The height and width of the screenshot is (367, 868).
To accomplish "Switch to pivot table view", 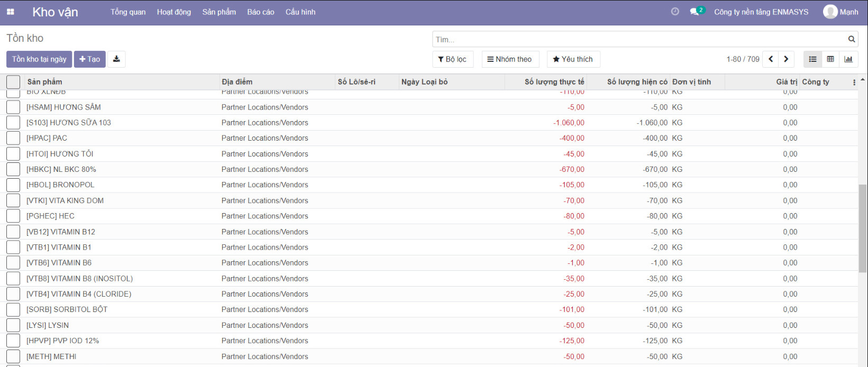I will 830,59.
